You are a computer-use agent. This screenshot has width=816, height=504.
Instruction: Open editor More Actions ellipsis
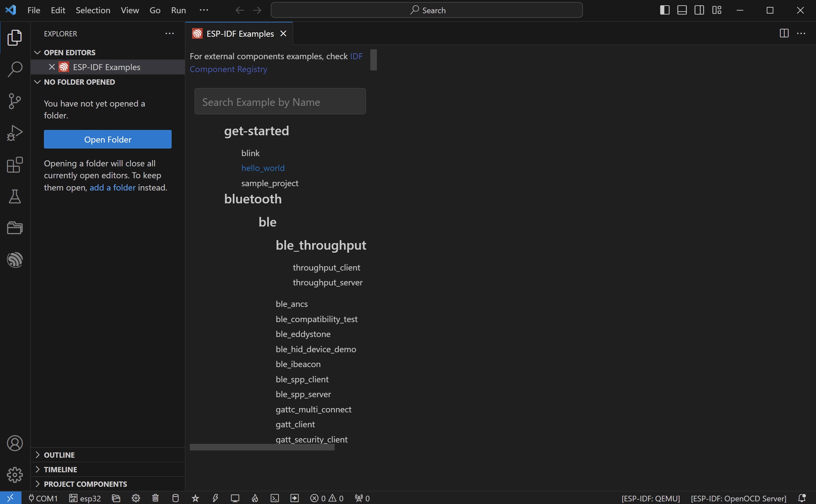801,33
